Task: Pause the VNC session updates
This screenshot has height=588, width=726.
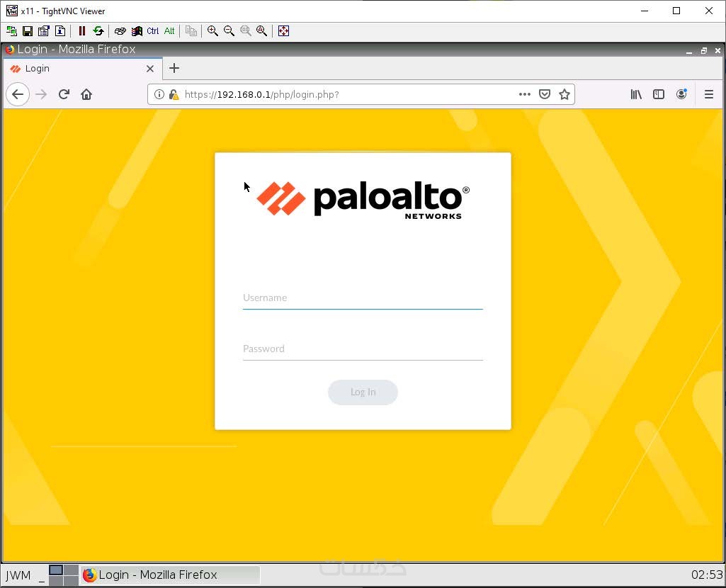Action: (x=82, y=31)
